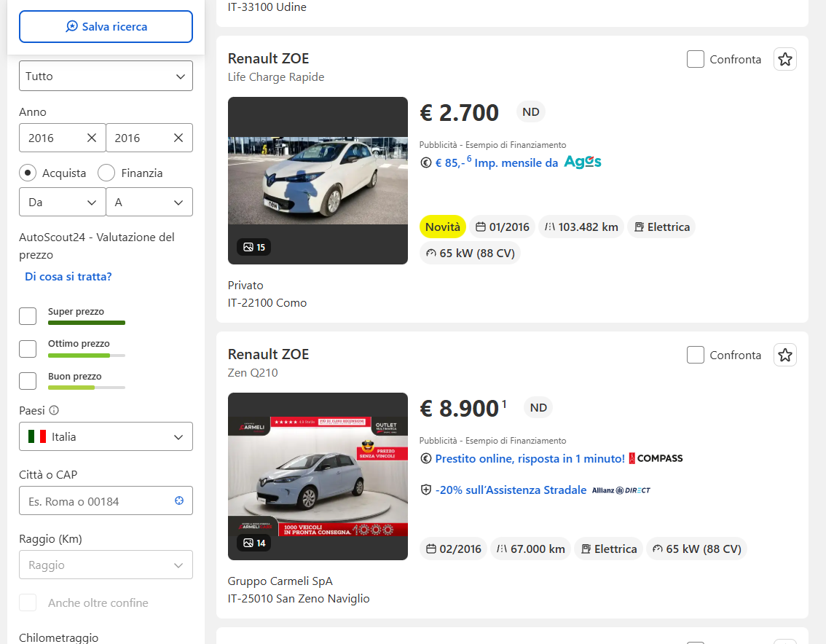Viewport: 826px width, 644px height.
Task: Click the Compass logo
Action: (656, 458)
